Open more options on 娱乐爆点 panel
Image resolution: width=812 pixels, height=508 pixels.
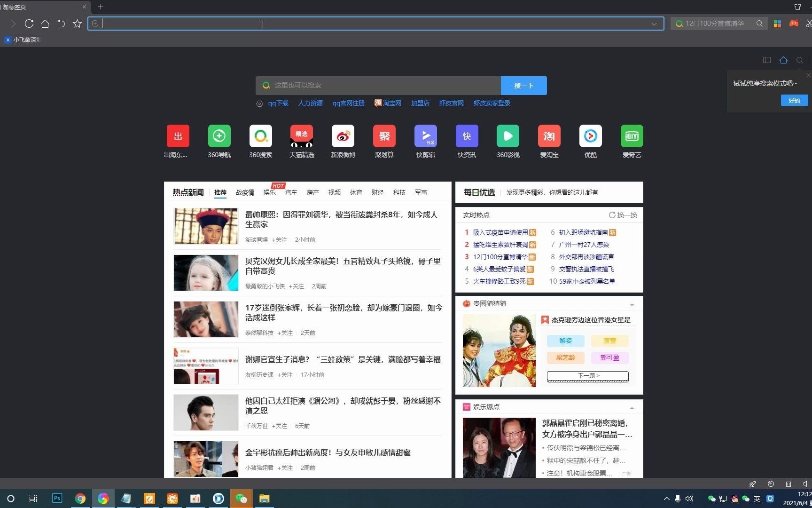pyautogui.click(x=632, y=408)
